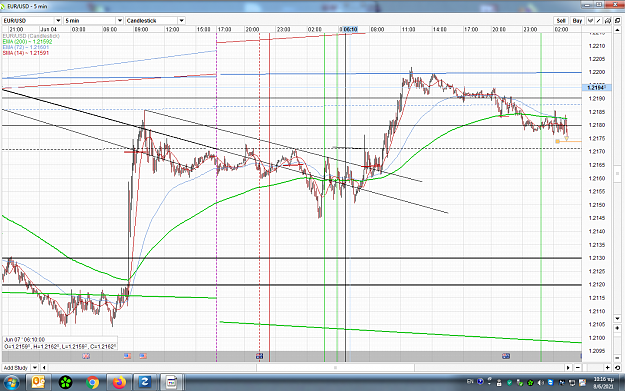
Task: Click the horizontal zoom slider track
Action: coord(593,367)
